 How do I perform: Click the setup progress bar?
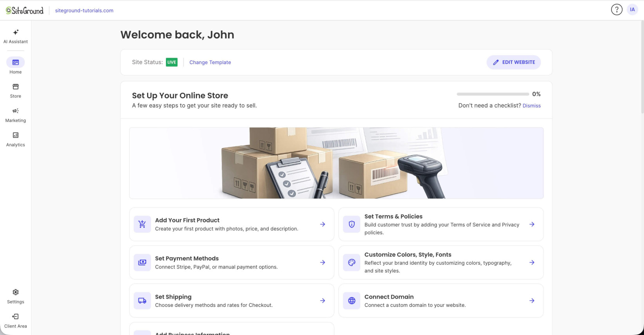(x=493, y=94)
